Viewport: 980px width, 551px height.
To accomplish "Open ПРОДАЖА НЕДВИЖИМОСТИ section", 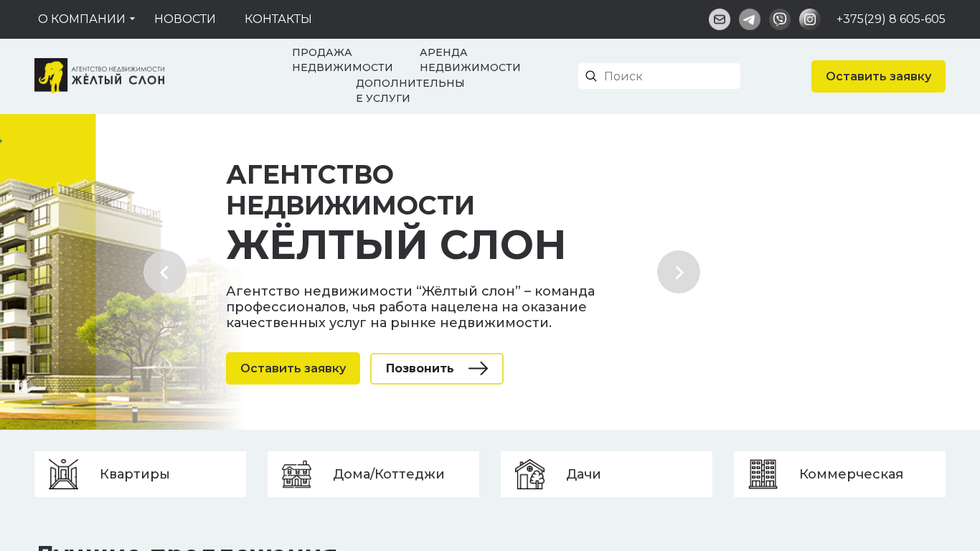I will (x=342, y=60).
